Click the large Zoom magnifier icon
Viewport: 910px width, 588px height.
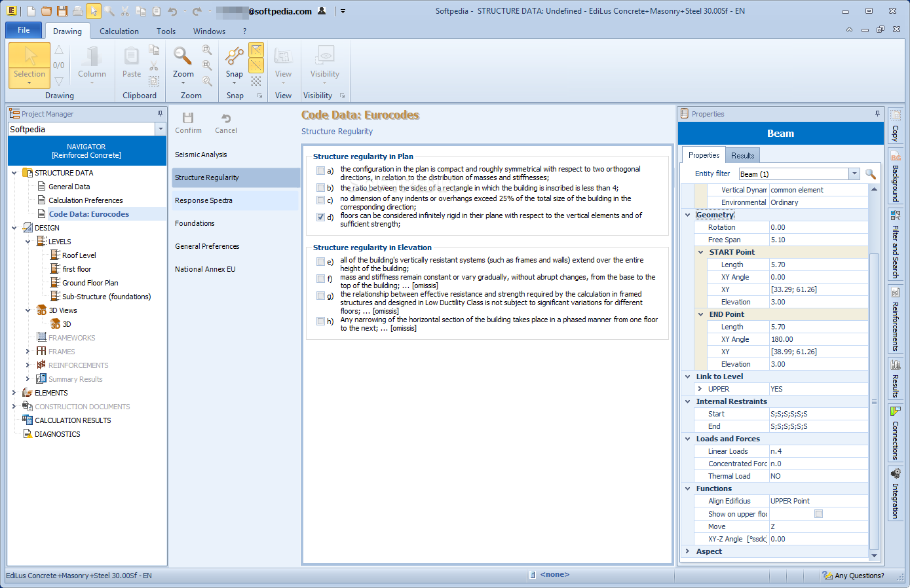pyautogui.click(x=183, y=64)
